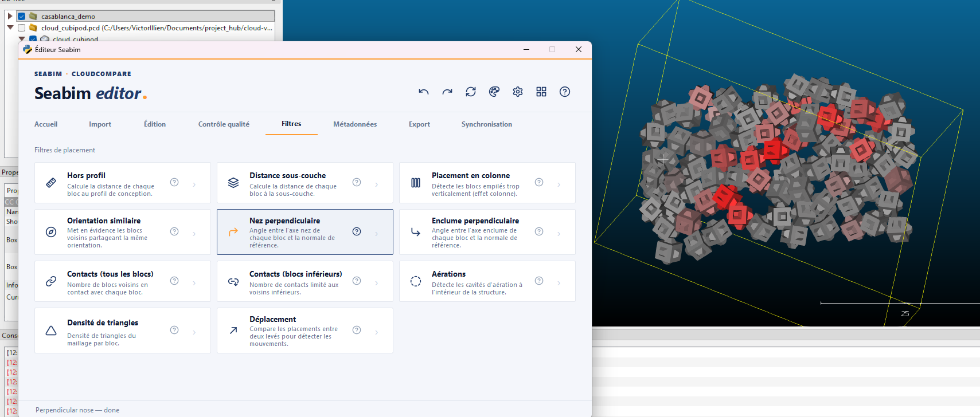Show help for Distance sous-couche filter
The width and height of the screenshot is (980, 417).
tap(357, 182)
